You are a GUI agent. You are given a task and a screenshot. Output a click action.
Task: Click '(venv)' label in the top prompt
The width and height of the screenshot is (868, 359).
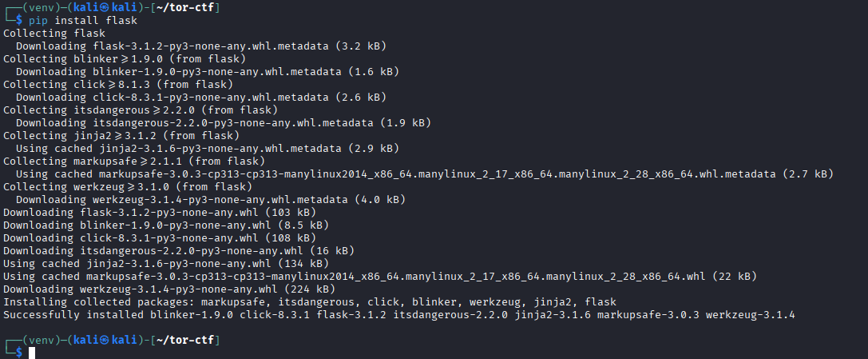pyautogui.click(x=35, y=7)
